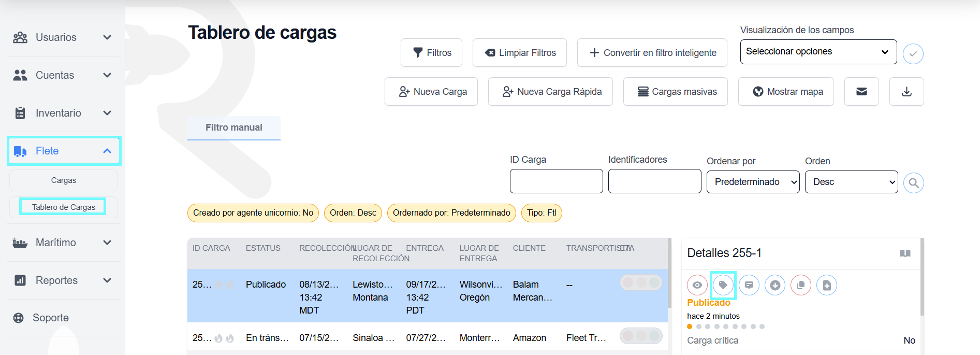Click the CLIENTE column header
The height and width of the screenshot is (355, 980).
[529, 248]
